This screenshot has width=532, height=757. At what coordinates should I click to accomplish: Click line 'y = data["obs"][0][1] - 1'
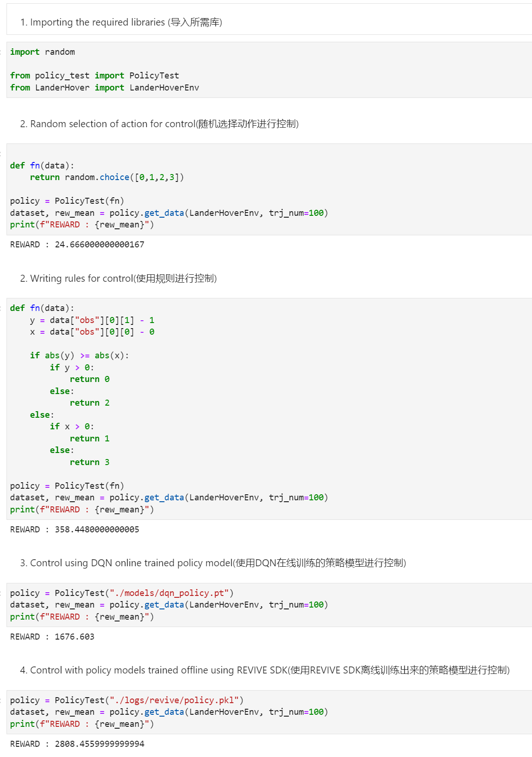92,320
